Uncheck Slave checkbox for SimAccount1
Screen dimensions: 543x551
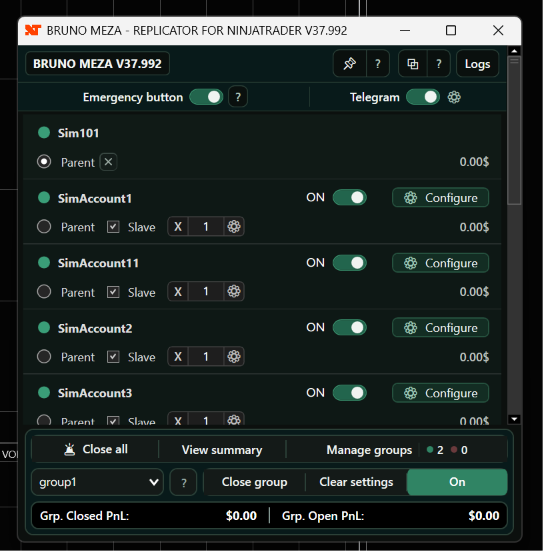pos(113,227)
